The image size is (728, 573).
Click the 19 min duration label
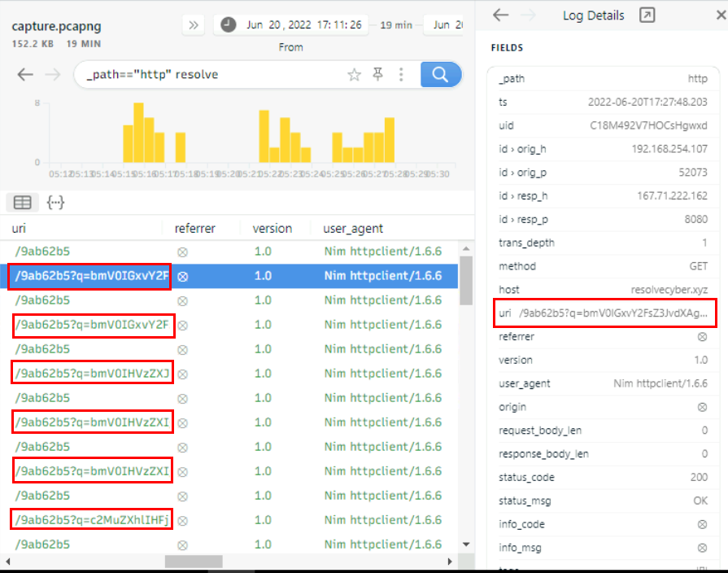pos(396,25)
